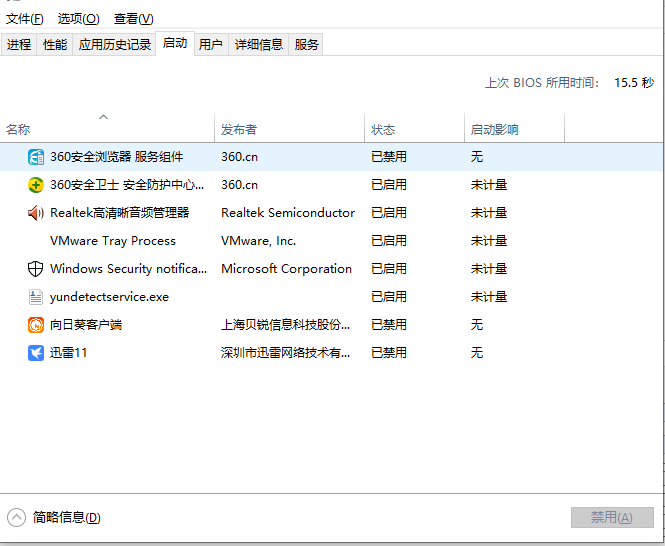Click 无 impact in 迅雷11 row
The image size is (665, 546).
coord(477,353)
